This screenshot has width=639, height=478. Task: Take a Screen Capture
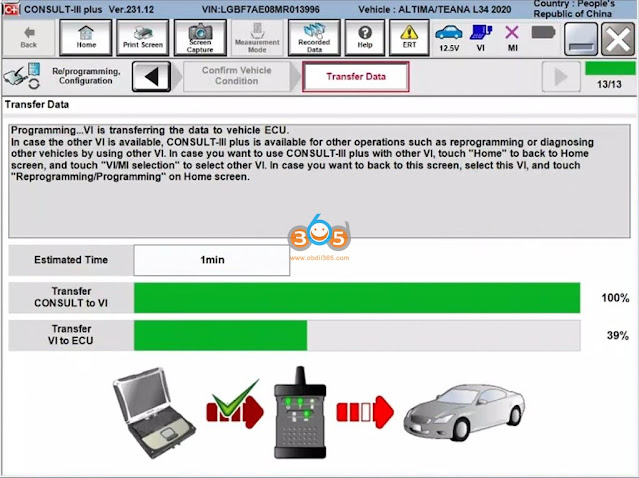point(200,37)
